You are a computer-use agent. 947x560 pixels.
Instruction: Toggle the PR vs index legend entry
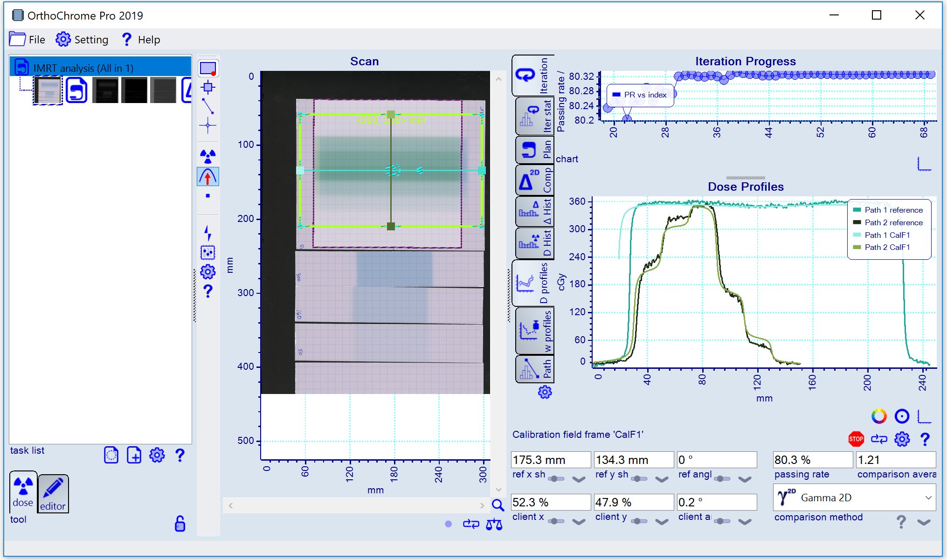coord(645,95)
